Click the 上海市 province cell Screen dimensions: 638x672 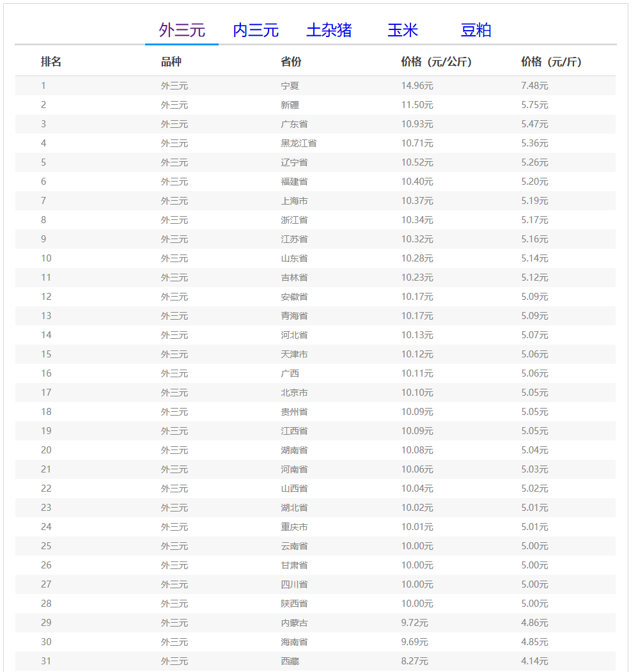pos(294,201)
